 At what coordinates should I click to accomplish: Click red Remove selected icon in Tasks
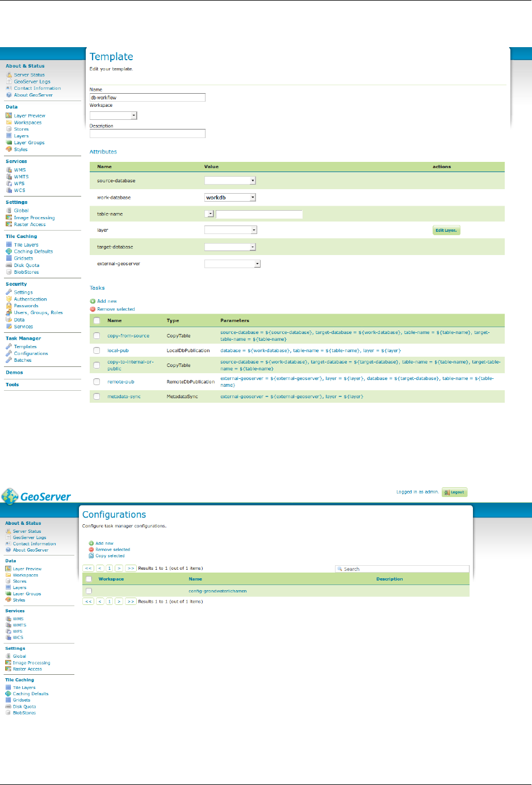click(x=93, y=309)
